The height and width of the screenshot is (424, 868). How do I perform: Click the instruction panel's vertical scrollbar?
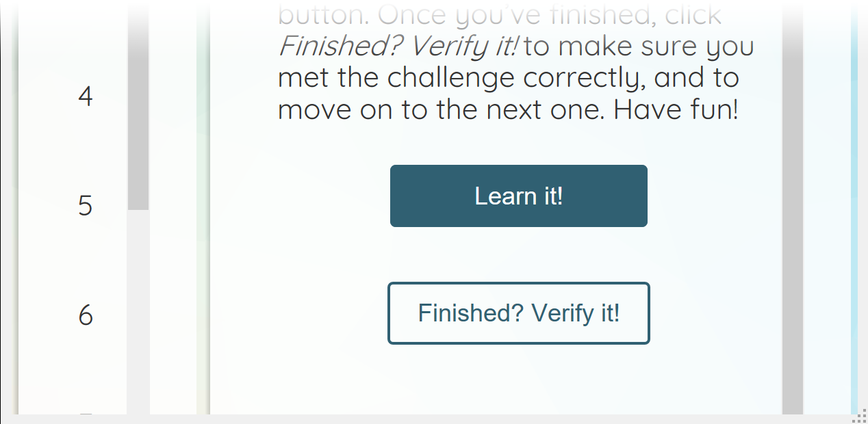click(x=792, y=207)
